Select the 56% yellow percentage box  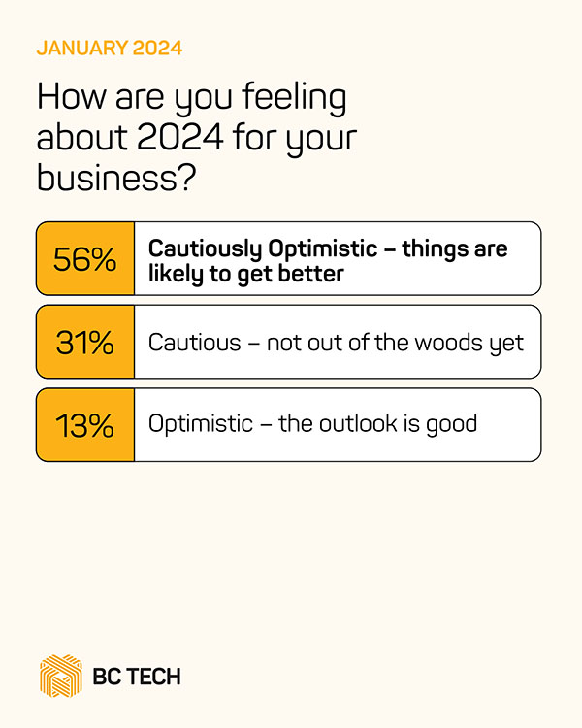(85, 259)
